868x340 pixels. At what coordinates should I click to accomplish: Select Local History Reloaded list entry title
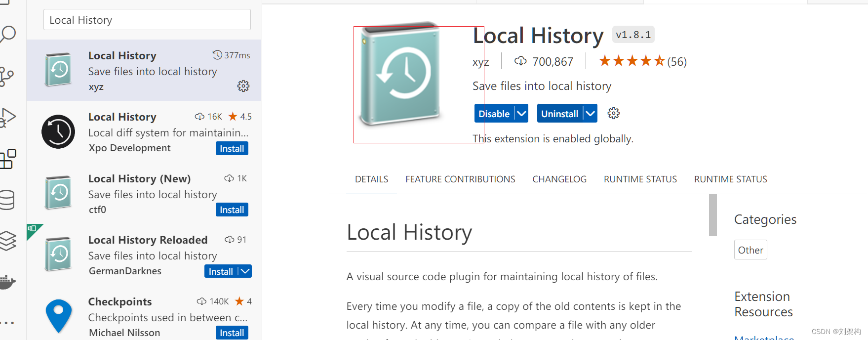tap(148, 240)
